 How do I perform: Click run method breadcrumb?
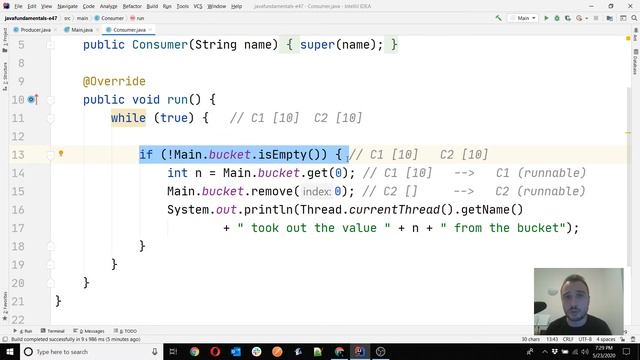pos(137,18)
